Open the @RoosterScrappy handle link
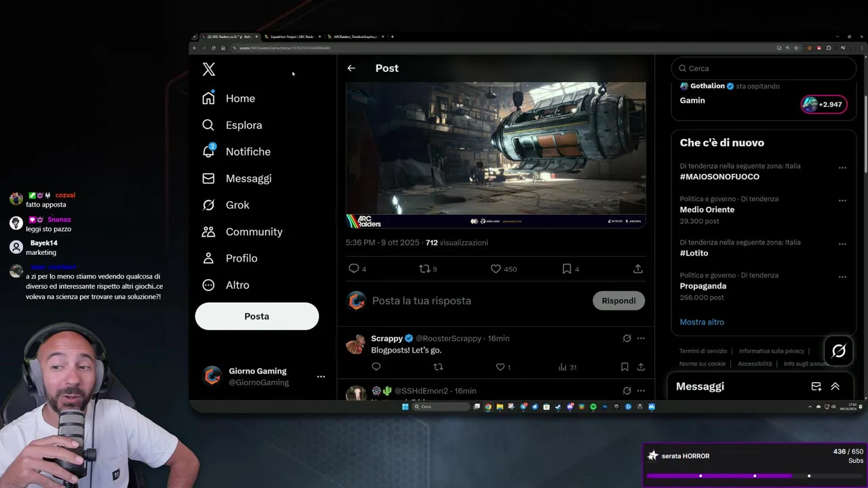Screen dimensions: 868x488 click(448, 338)
